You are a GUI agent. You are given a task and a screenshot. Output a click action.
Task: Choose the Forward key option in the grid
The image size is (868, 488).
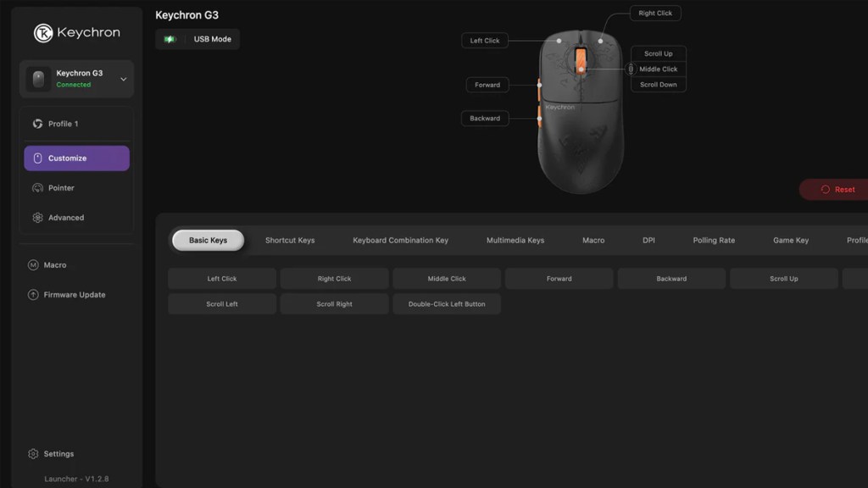coord(559,279)
